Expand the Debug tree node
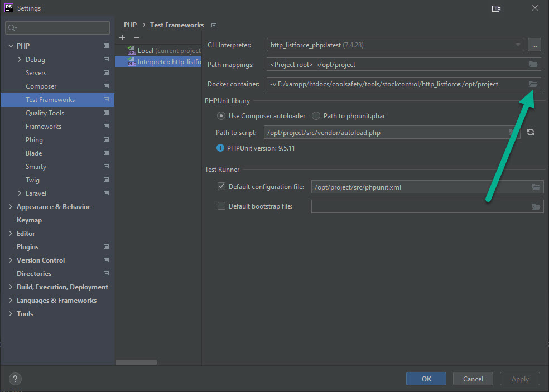Viewport: 549px width, 392px height. pyautogui.click(x=20, y=60)
